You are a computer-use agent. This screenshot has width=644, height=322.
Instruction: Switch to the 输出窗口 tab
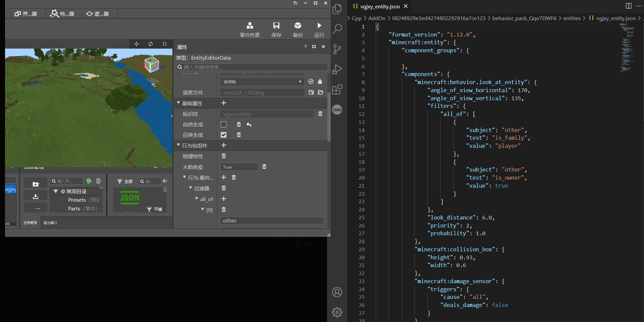pyautogui.click(x=50, y=223)
